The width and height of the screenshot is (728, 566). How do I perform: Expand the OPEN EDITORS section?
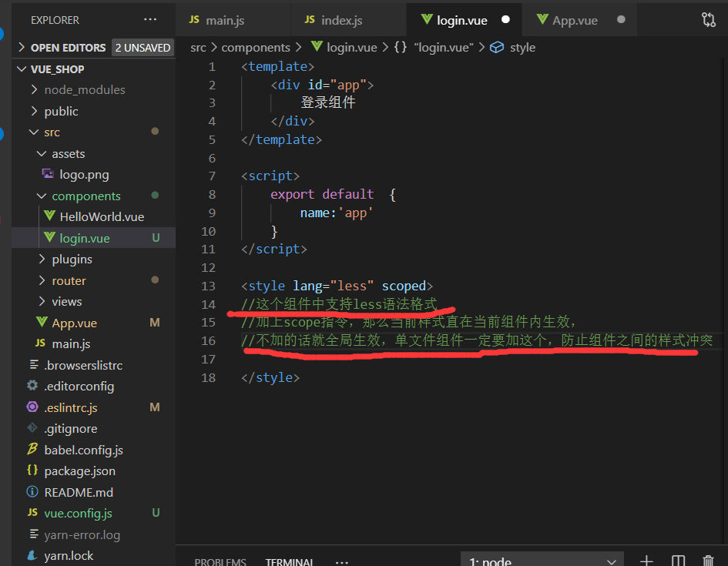tap(22, 47)
